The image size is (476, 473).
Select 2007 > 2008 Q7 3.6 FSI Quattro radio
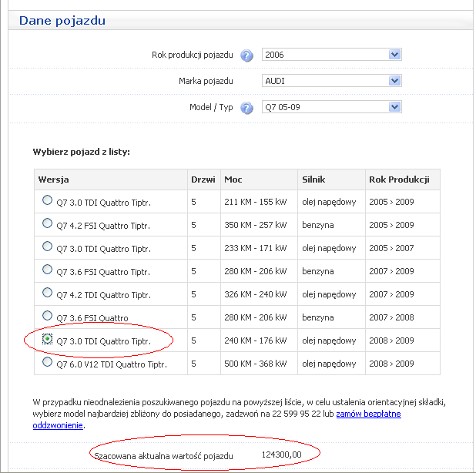(x=47, y=315)
